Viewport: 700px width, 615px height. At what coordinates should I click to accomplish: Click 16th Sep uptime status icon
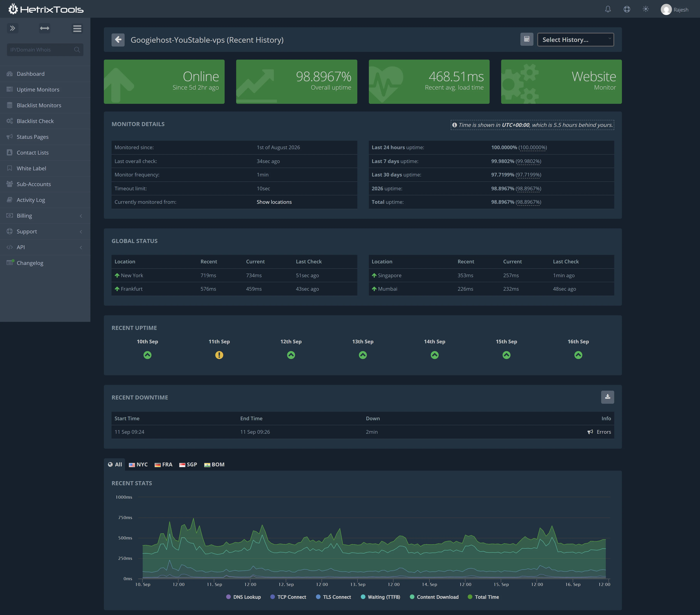(578, 355)
